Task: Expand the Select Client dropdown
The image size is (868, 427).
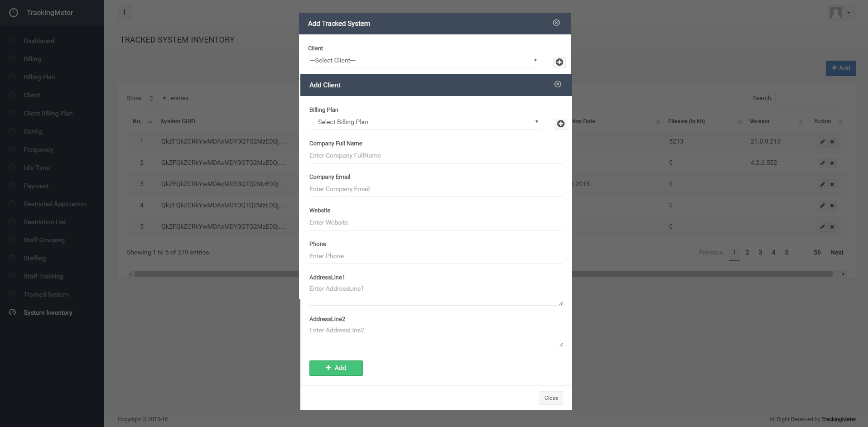Action: [x=423, y=61]
